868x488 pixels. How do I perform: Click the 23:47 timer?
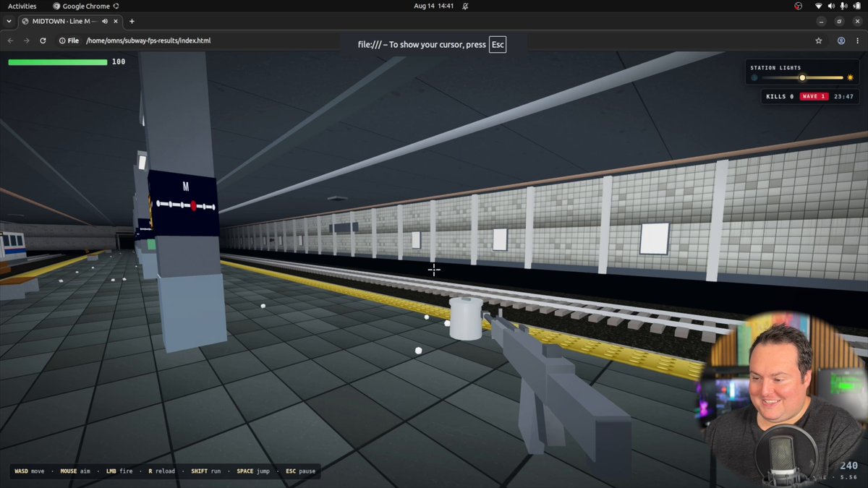click(843, 96)
